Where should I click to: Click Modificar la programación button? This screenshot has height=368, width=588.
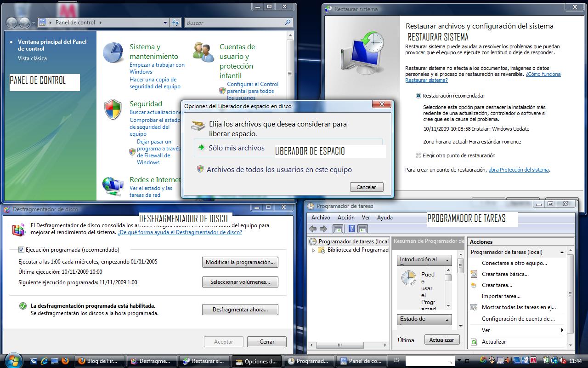pyautogui.click(x=240, y=262)
